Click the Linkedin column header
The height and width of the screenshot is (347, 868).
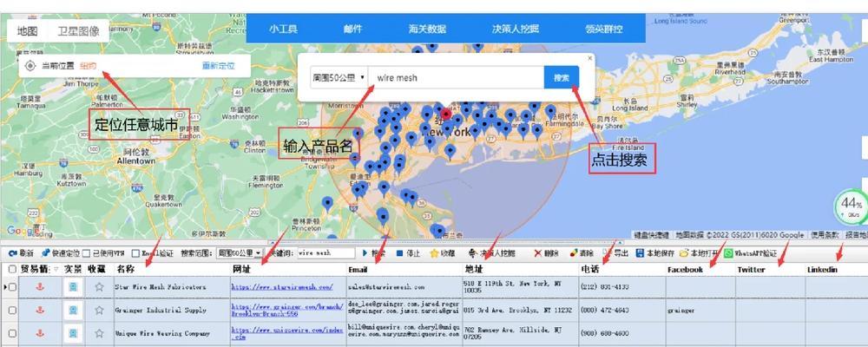[x=837, y=270]
